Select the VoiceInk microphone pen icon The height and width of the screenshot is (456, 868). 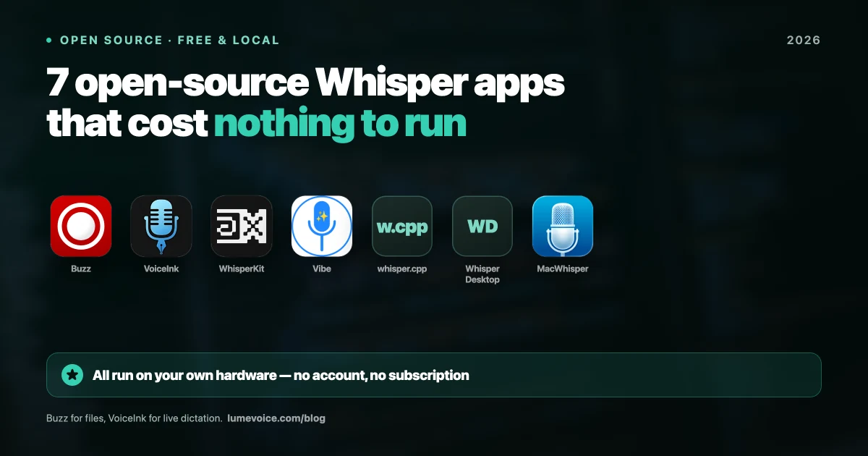tap(161, 226)
